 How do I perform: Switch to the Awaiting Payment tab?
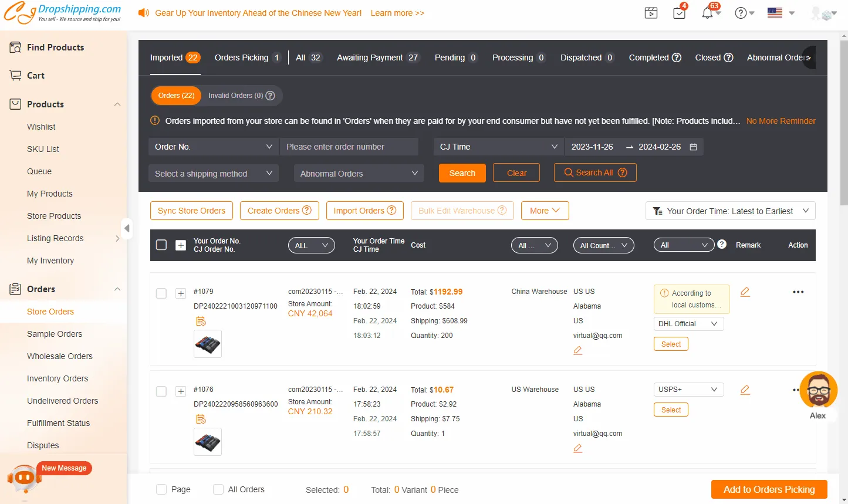pos(377,57)
